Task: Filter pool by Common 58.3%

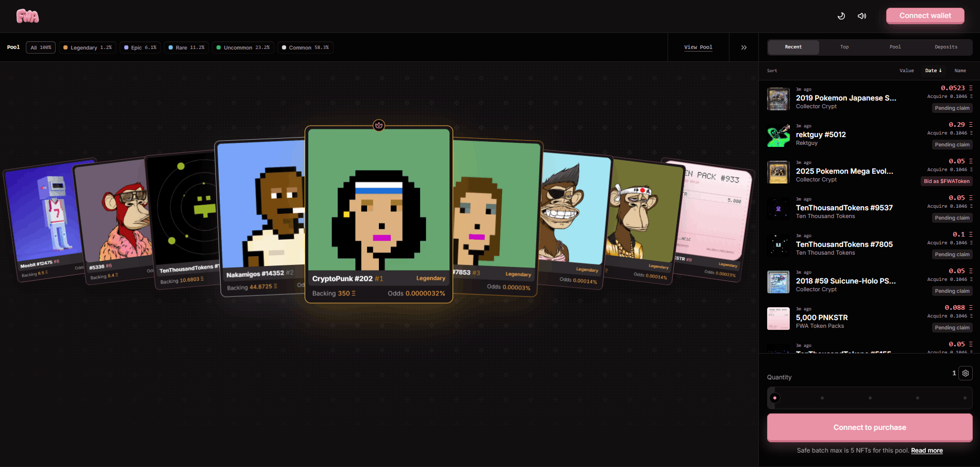Action: coord(305,47)
